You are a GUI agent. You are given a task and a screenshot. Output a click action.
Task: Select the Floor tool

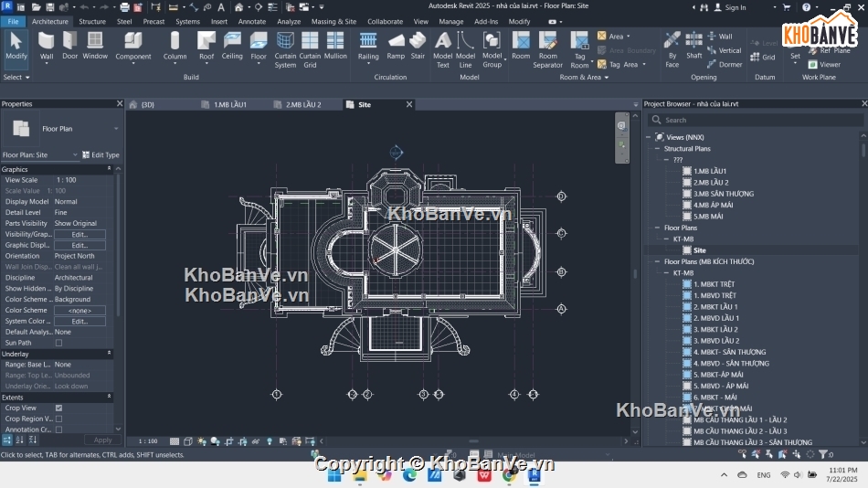[259, 48]
